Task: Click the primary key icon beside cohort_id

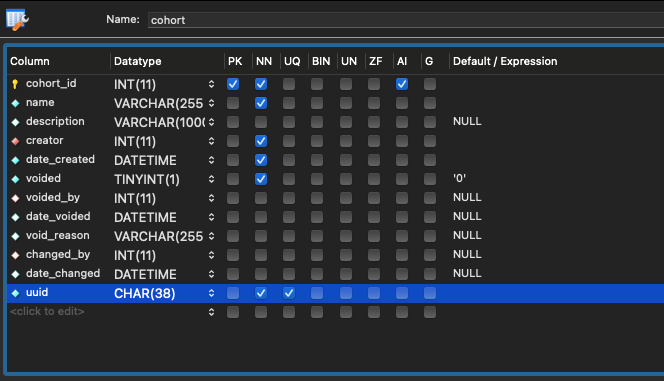Action: pyautogui.click(x=15, y=84)
